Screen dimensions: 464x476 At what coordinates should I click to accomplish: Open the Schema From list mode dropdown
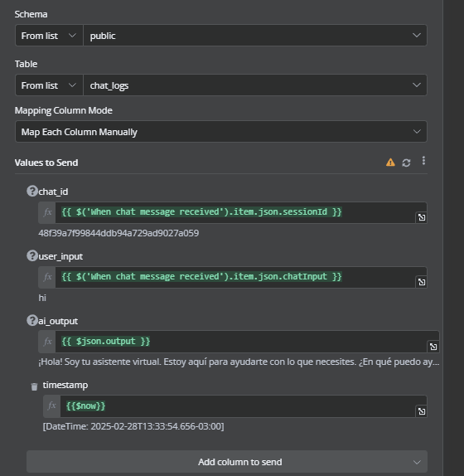49,36
